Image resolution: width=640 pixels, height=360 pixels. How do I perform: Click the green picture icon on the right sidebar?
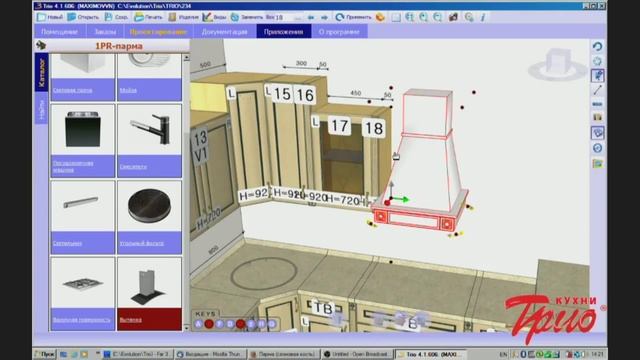pyautogui.click(x=598, y=164)
